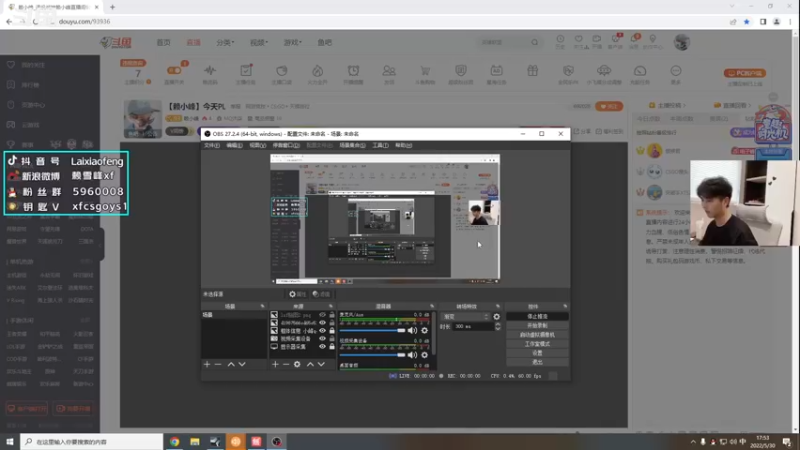This screenshot has width=800, height=450.
Task: Toggle lock on the third source row
Action: click(332, 331)
